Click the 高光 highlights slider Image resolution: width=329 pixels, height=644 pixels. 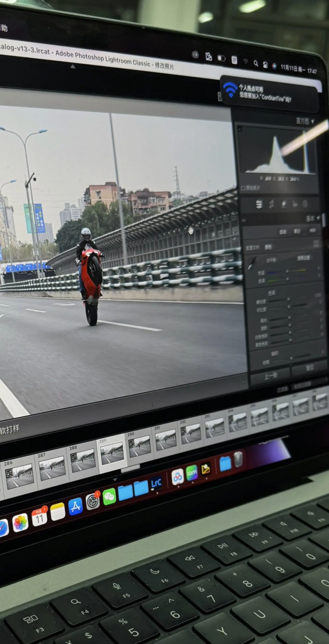289,318
